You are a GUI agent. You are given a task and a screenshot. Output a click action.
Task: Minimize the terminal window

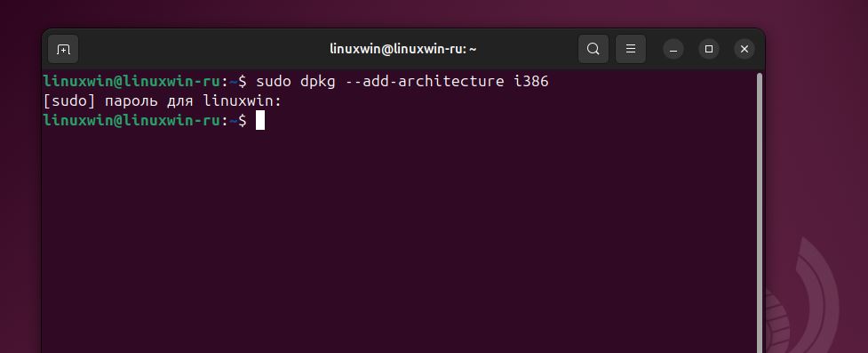click(x=673, y=49)
